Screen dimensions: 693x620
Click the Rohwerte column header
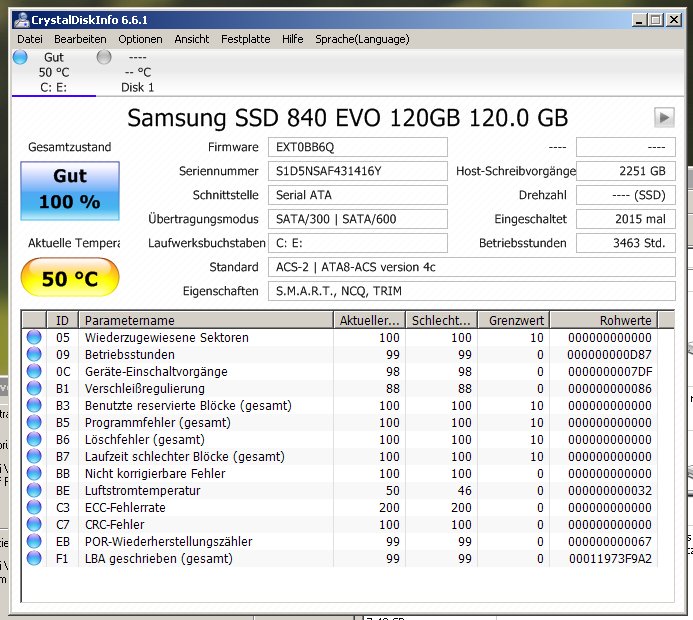click(604, 320)
